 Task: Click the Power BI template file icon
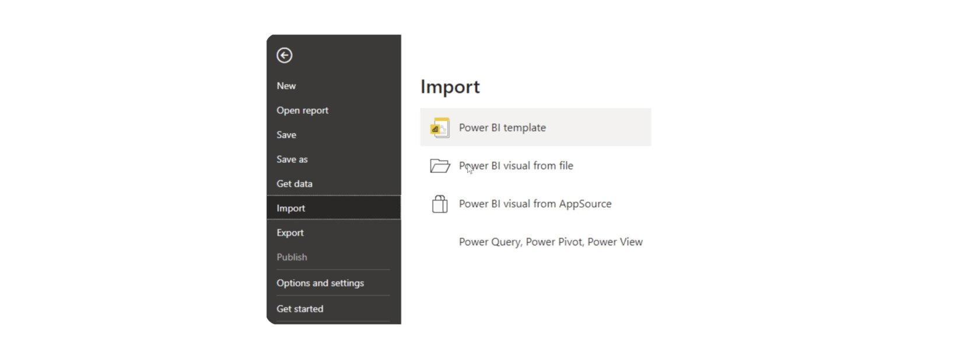pos(440,128)
